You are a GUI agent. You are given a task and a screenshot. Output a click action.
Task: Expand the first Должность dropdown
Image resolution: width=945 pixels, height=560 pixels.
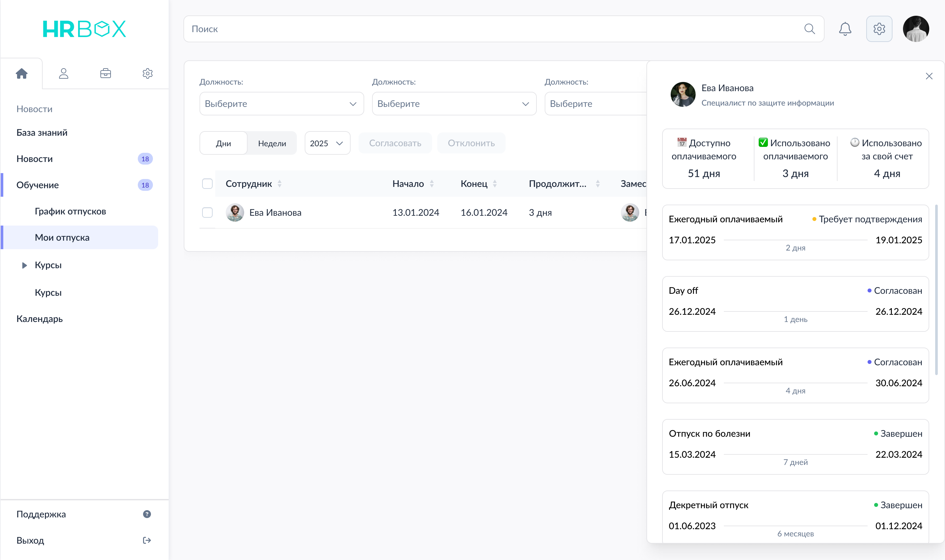tap(281, 103)
